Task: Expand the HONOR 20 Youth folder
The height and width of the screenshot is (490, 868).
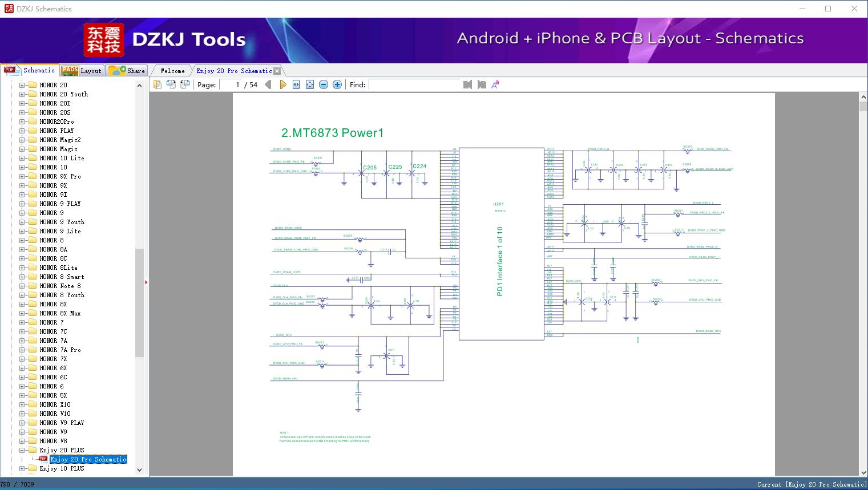Action: point(22,94)
